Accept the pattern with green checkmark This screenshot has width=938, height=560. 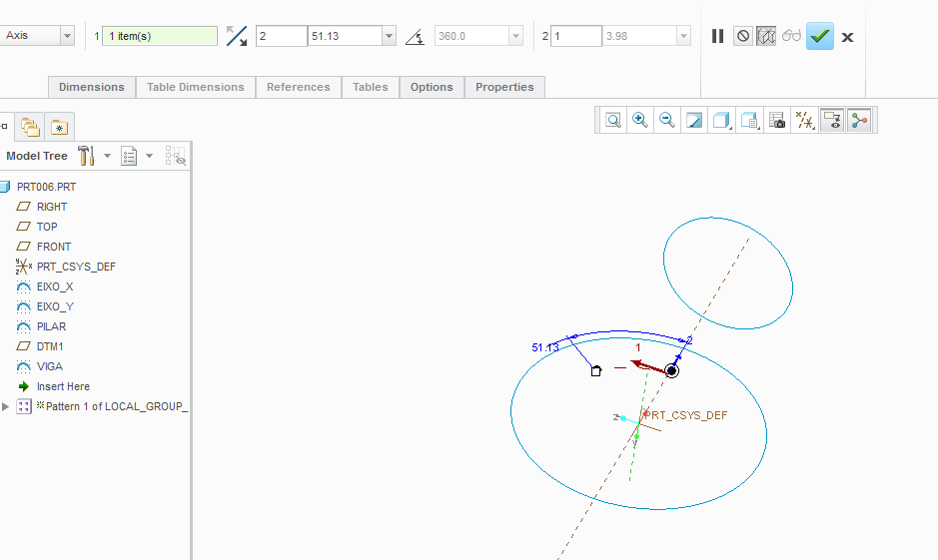[x=819, y=37]
